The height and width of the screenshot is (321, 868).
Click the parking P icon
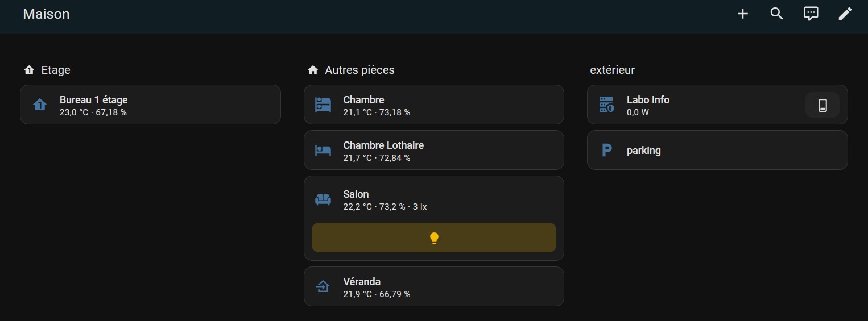[x=606, y=150]
